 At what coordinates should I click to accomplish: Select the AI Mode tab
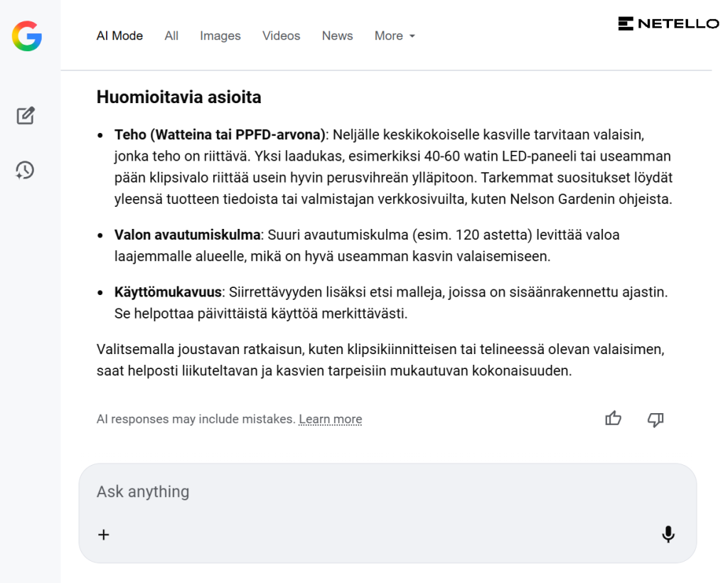coord(119,36)
